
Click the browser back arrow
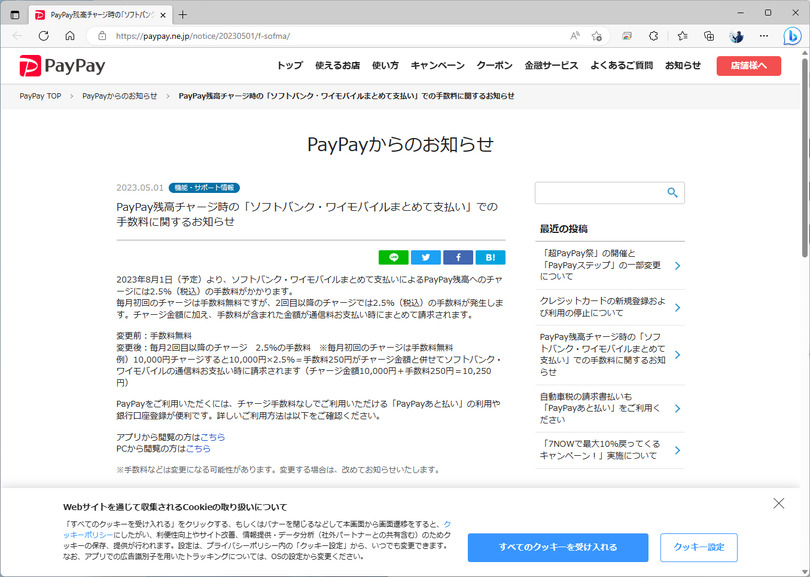tap(18, 36)
